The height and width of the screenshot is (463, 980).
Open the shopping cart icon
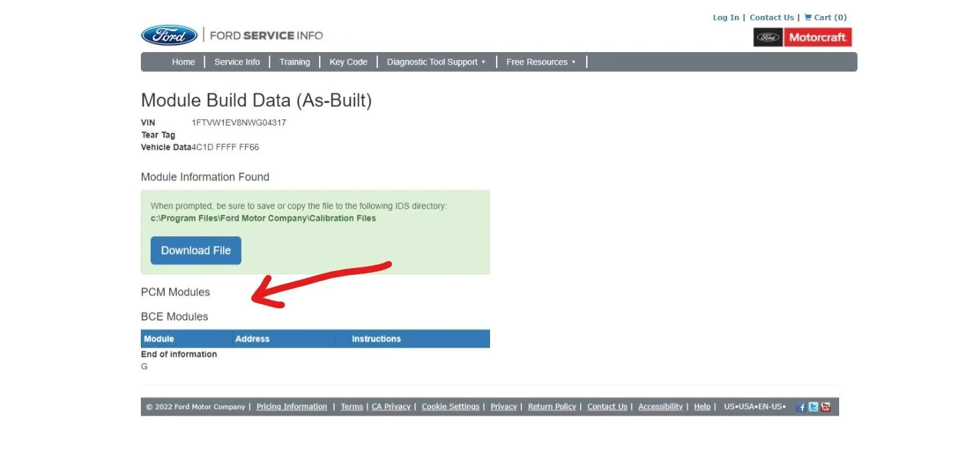[x=808, y=17]
